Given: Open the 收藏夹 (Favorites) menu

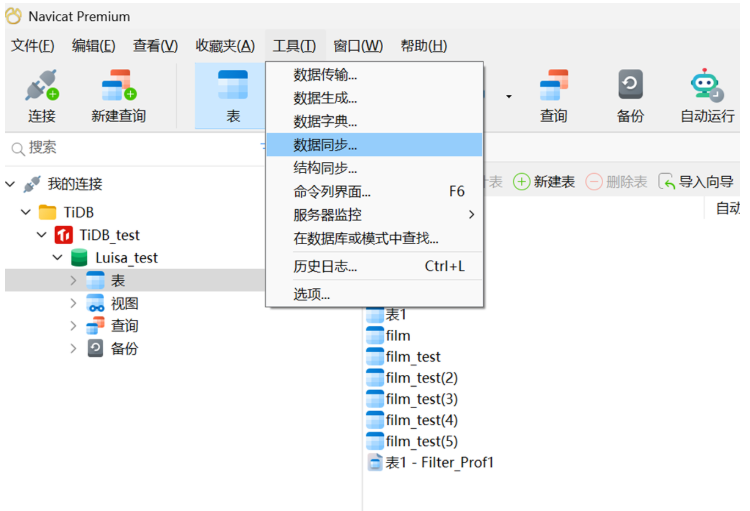Looking at the screenshot, I should tap(225, 46).
